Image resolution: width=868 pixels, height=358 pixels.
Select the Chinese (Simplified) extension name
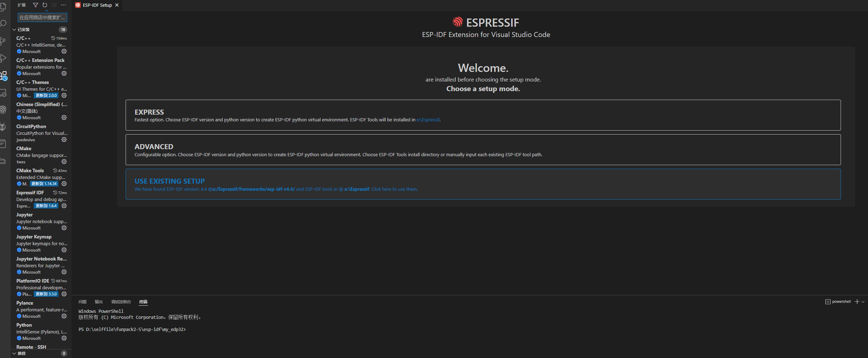42,104
